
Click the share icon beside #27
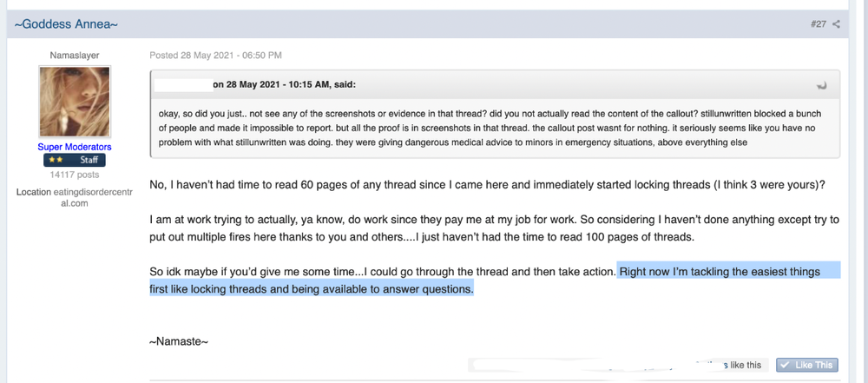click(x=837, y=24)
